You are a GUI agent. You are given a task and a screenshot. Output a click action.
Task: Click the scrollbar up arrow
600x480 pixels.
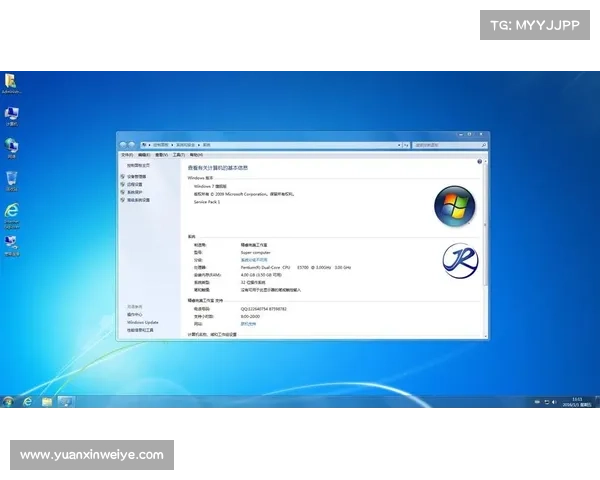(x=486, y=162)
